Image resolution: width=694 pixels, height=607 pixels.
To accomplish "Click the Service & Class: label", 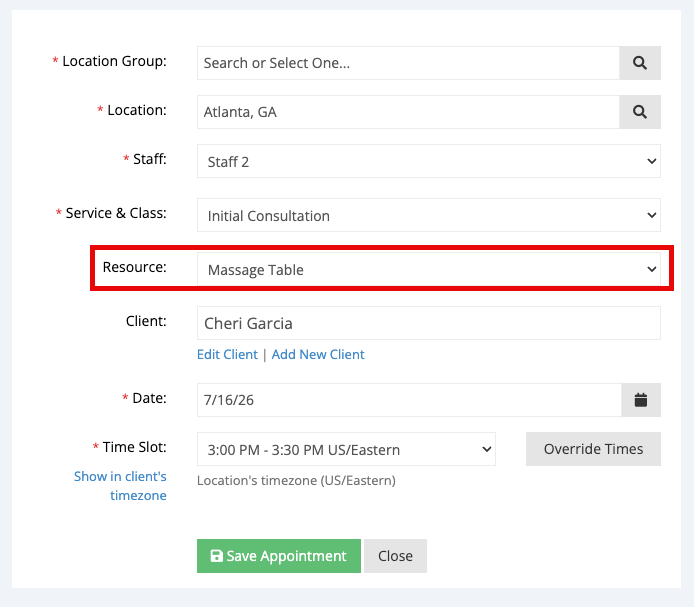I will (x=116, y=213).
